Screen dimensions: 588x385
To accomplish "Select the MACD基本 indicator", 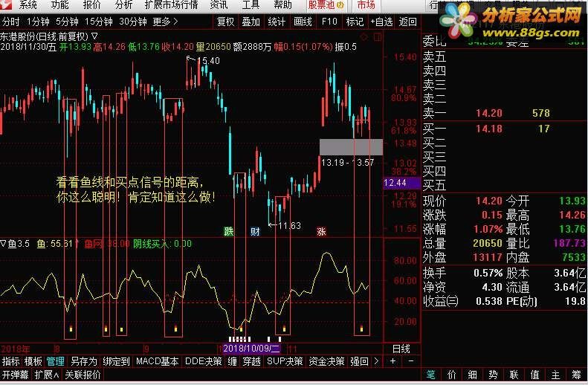I will point(157,361).
